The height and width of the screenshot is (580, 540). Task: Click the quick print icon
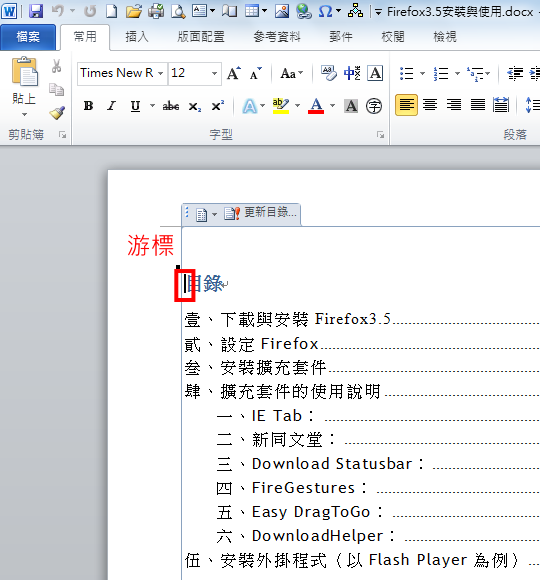point(156,11)
